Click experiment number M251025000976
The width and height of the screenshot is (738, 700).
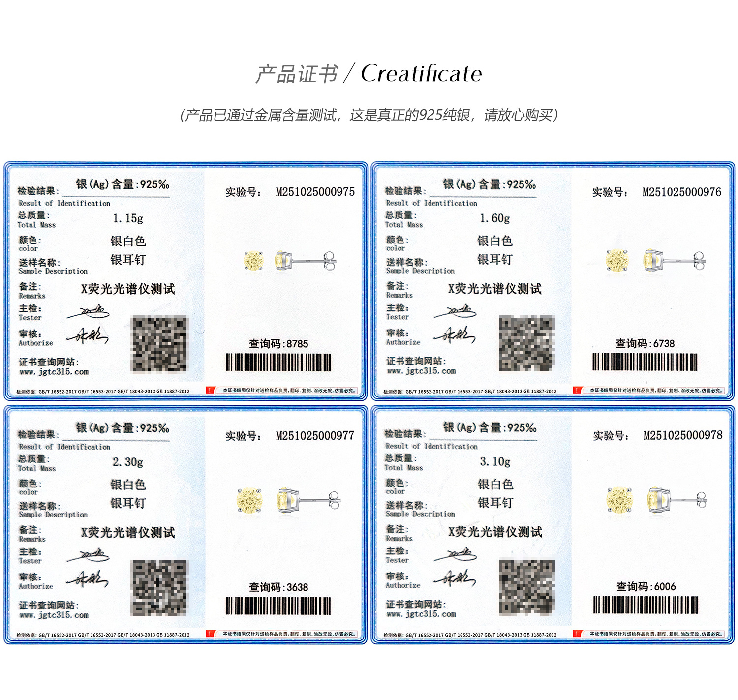[681, 192]
